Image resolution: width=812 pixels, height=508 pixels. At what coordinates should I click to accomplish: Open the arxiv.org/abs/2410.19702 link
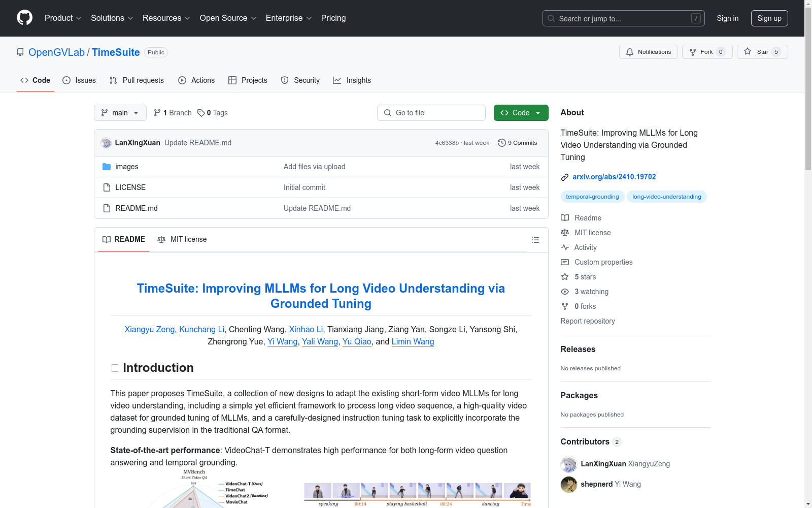[614, 177]
